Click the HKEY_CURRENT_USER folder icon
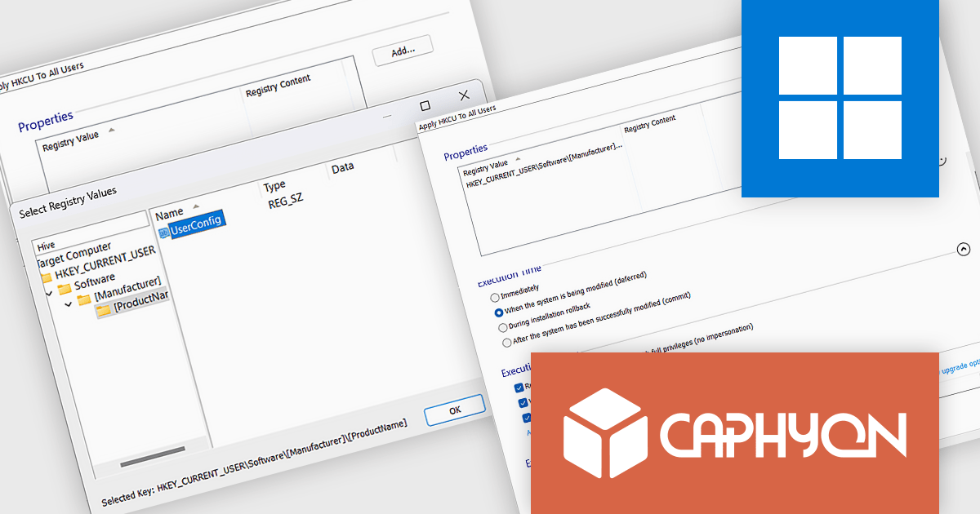 pyautogui.click(x=45, y=277)
